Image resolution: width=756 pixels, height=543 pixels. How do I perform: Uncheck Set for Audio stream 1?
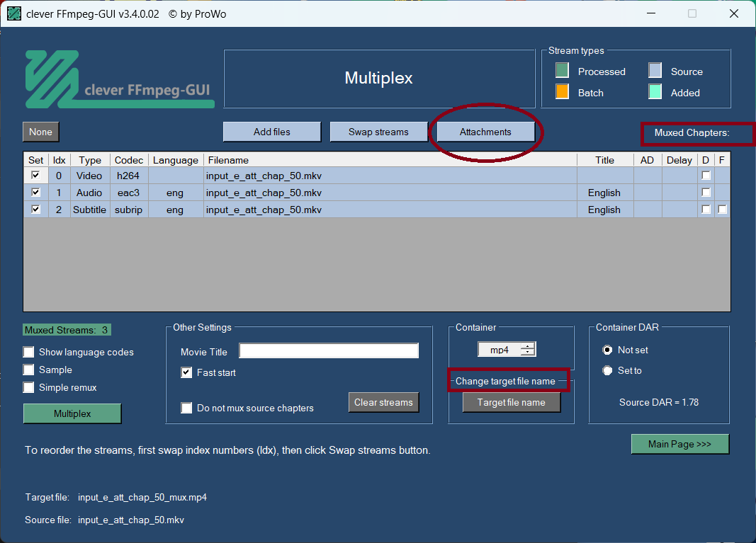[35, 193]
